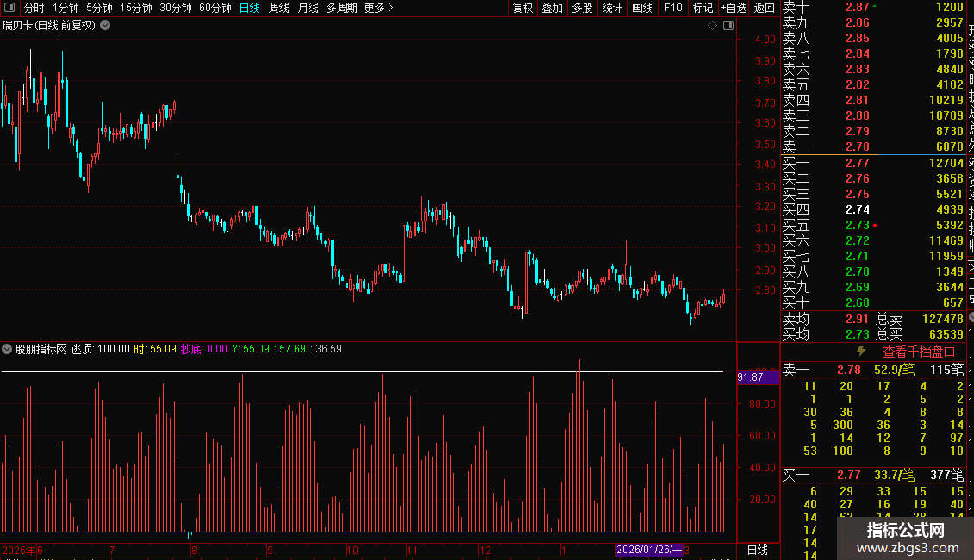Click the 返回 back button
Viewport: 974px width, 560px height.
click(764, 8)
